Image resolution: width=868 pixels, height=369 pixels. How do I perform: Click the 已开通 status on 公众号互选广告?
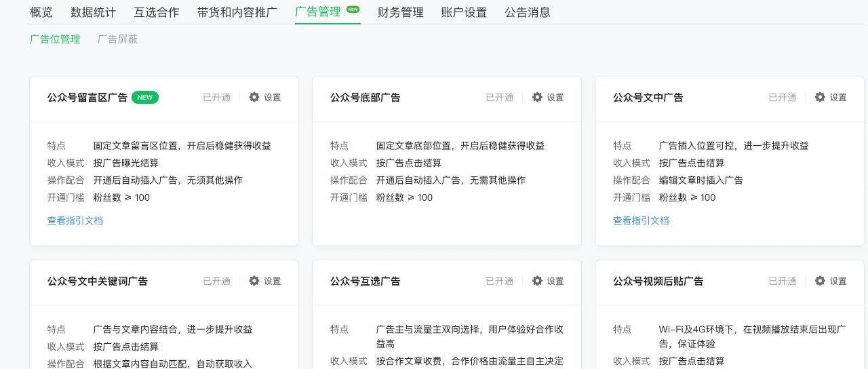(499, 281)
